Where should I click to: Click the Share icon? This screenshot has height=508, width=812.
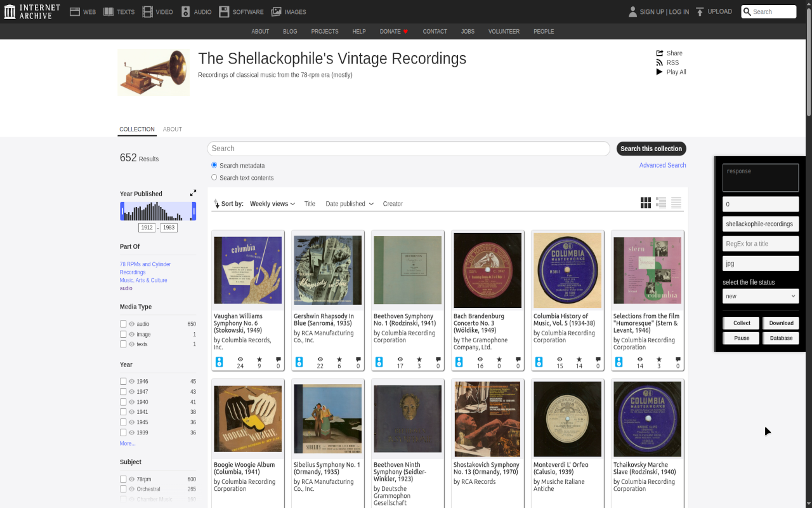660,53
